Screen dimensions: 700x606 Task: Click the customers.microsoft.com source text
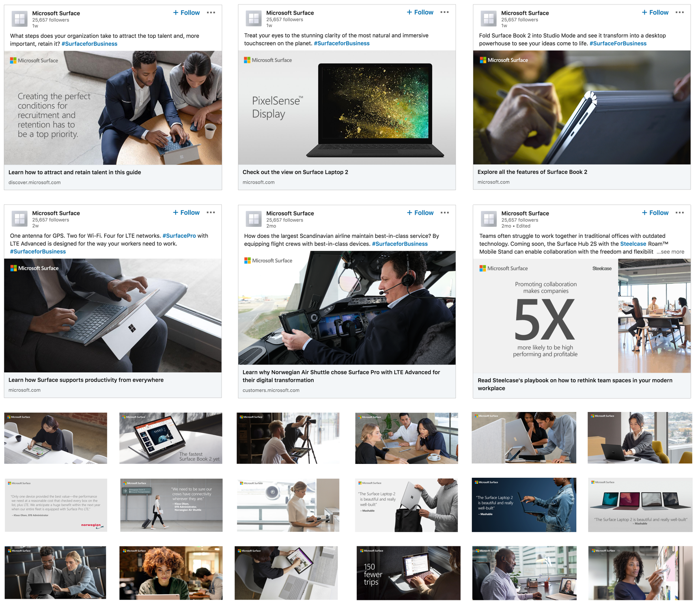coord(271,390)
